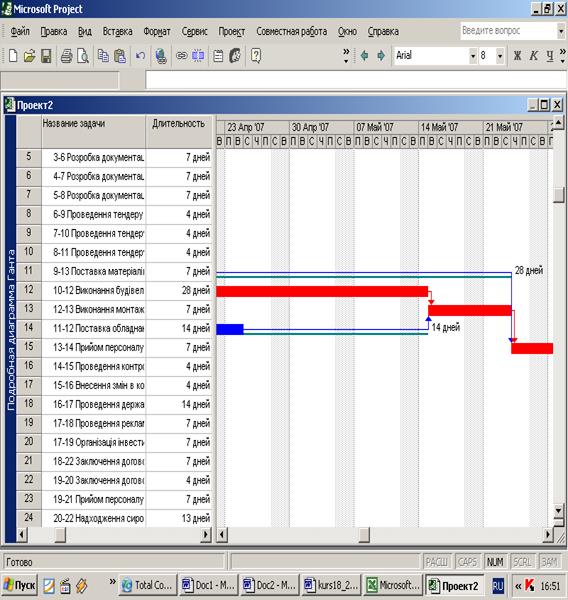Toggle Italic (К) formatting
Screen dimensions: 568x600
click(533, 56)
